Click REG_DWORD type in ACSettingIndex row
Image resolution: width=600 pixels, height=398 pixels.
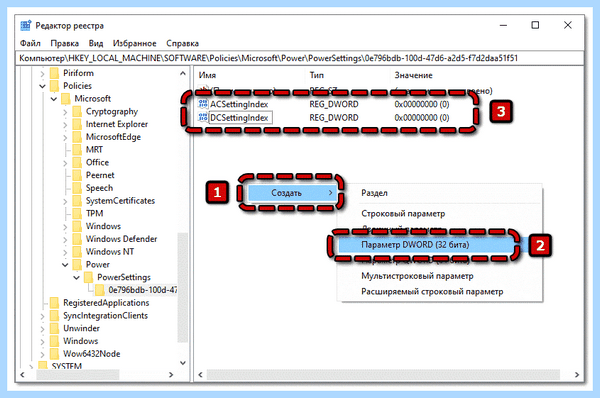point(334,104)
